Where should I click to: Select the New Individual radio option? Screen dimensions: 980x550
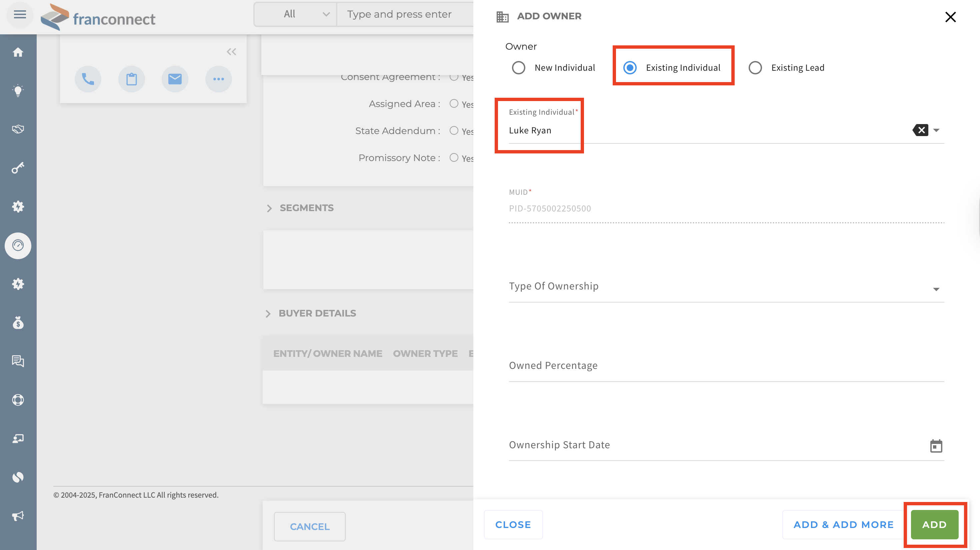(x=519, y=68)
